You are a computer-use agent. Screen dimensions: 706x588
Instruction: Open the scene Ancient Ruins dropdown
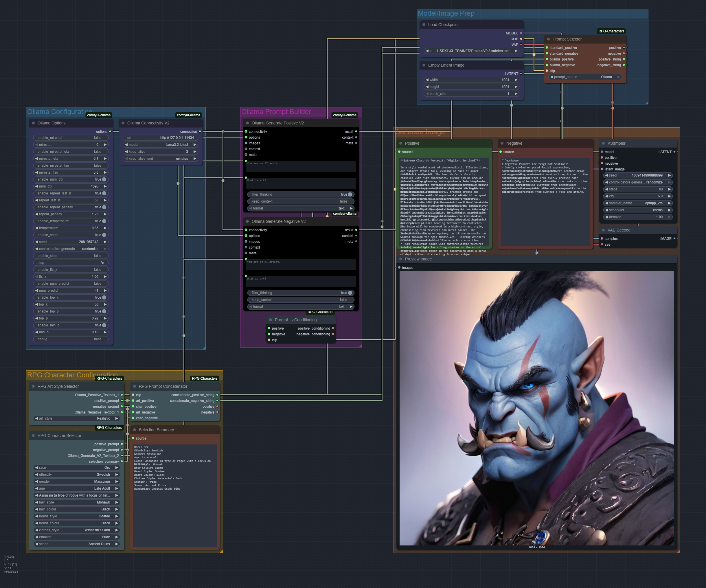coord(77,544)
